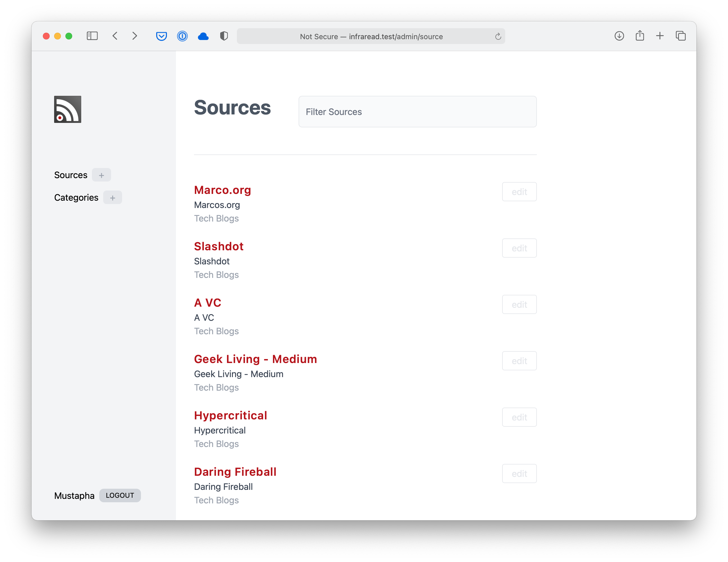Click the LOGOUT button

[x=120, y=495]
